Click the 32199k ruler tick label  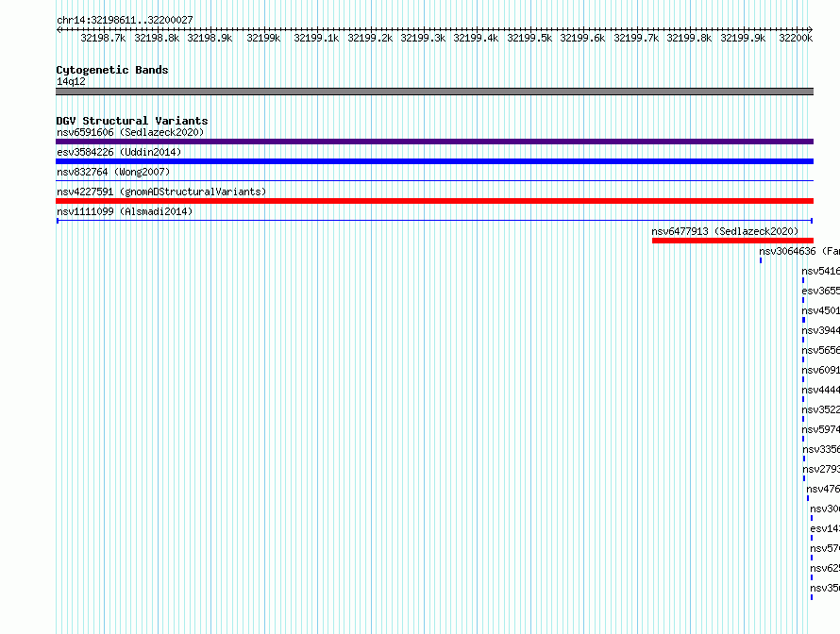[263, 38]
